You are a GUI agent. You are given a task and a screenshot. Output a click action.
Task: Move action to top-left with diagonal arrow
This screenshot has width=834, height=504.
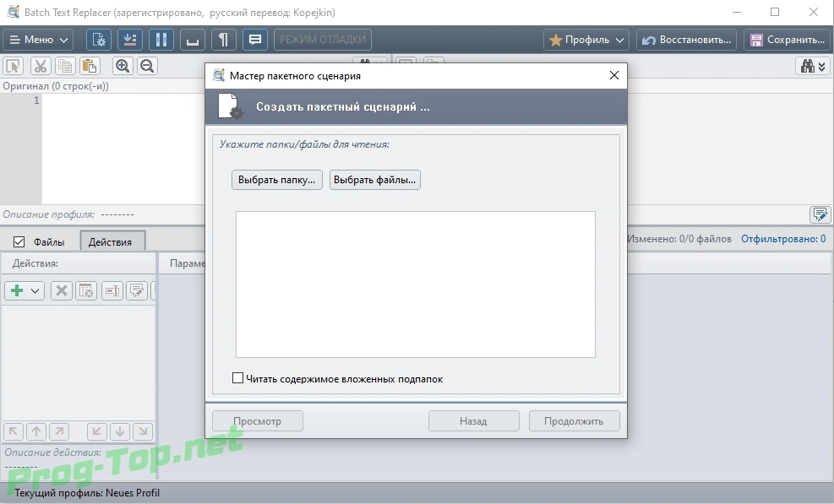[14, 431]
